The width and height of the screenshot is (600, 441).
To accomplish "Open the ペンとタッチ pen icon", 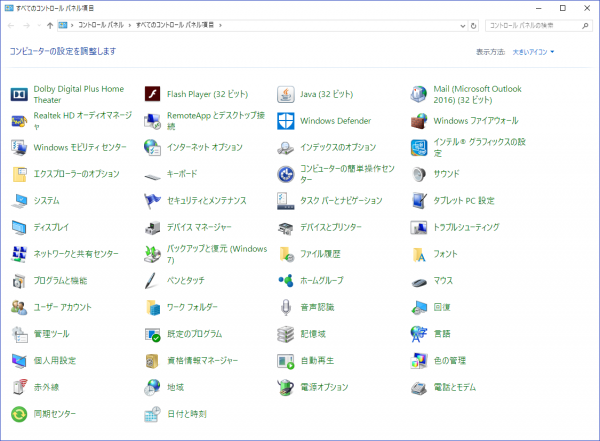I will tap(152, 281).
